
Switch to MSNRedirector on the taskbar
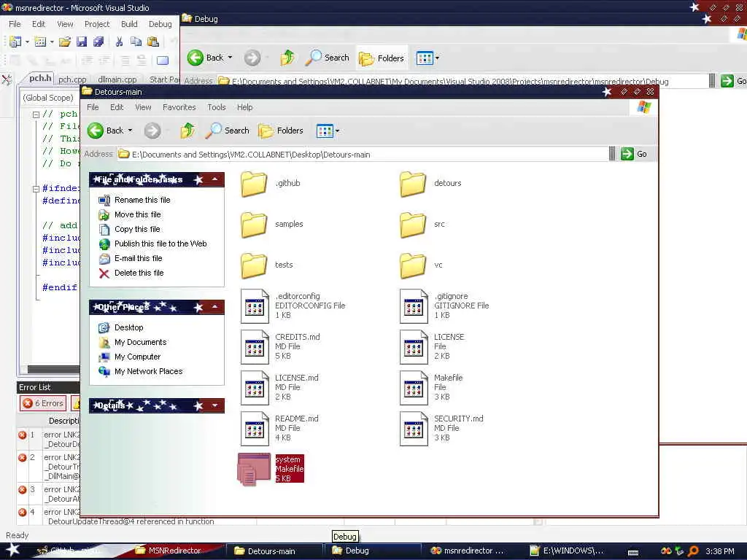click(169, 551)
